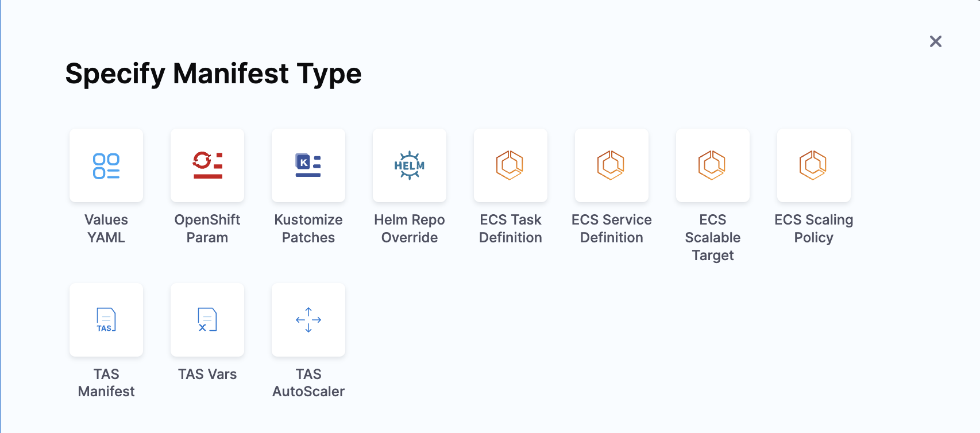The height and width of the screenshot is (433, 980).
Task: Click the "Kustomize Patches" label text
Action: click(x=308, y=229)
